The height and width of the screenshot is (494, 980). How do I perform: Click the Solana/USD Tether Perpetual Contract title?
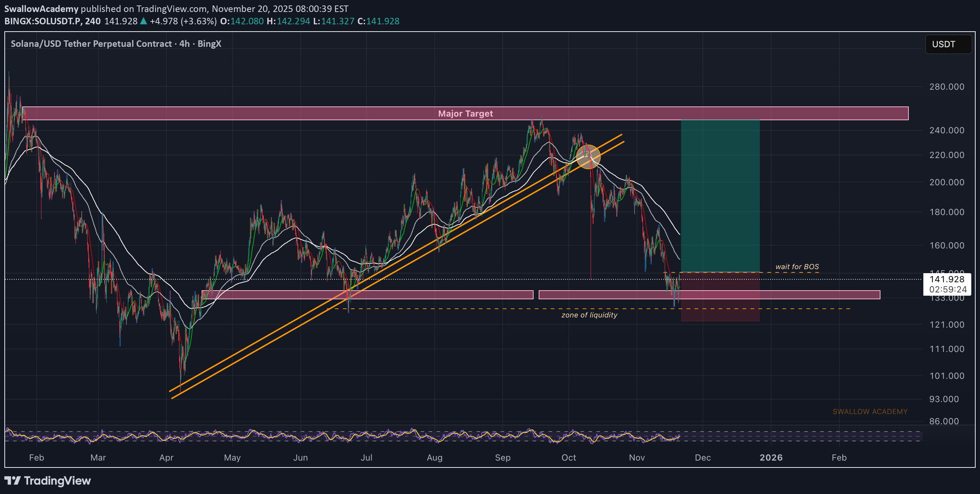(x=91, y=44)
